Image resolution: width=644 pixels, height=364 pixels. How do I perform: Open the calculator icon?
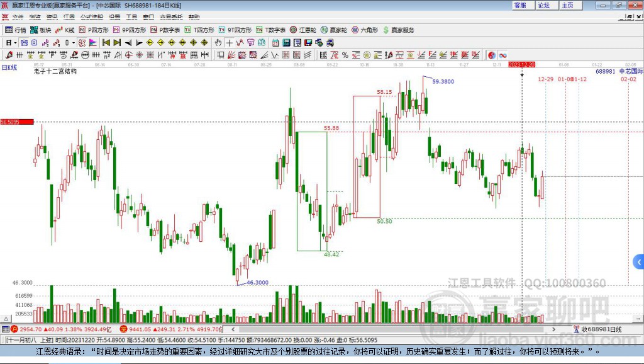[x=286, y=43]
